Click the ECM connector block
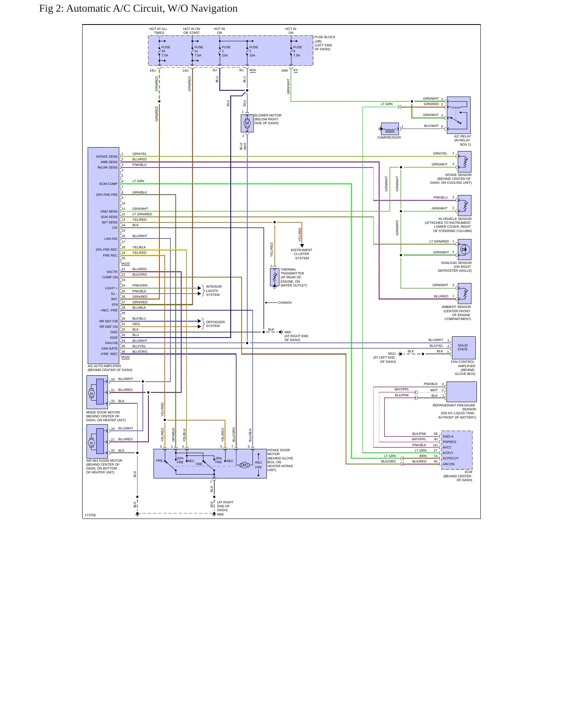This screenshot has height=728, width=563. (457, 450)
